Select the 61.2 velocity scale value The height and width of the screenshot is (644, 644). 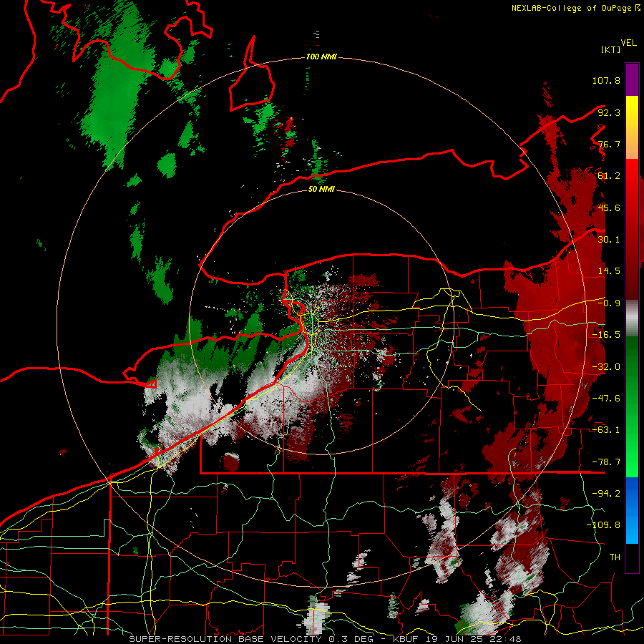tap(609, 176)
